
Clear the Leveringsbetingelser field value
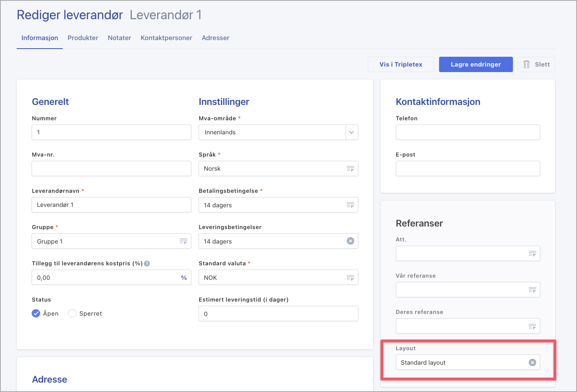click(x=350, y=241)
